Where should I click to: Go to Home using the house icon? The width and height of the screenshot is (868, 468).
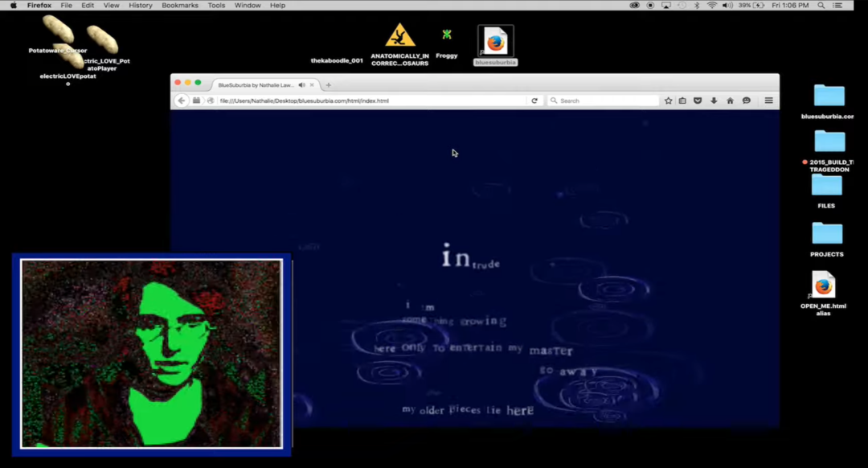[730, 101]
